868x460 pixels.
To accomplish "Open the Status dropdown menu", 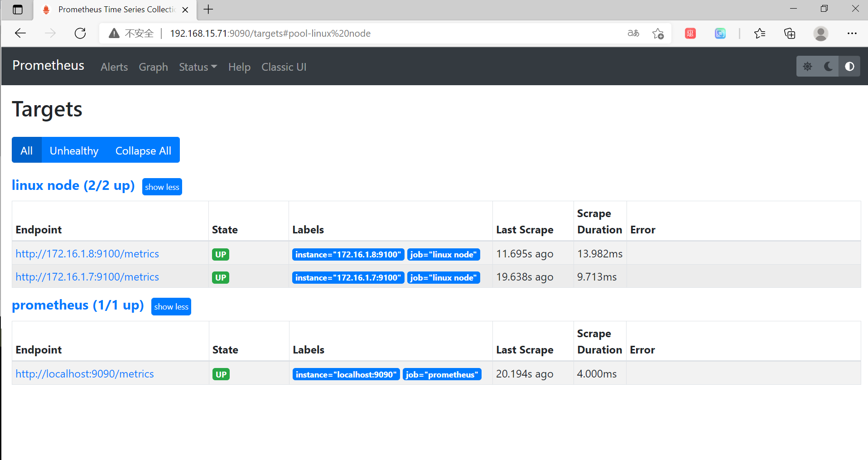I will (198, 67).
